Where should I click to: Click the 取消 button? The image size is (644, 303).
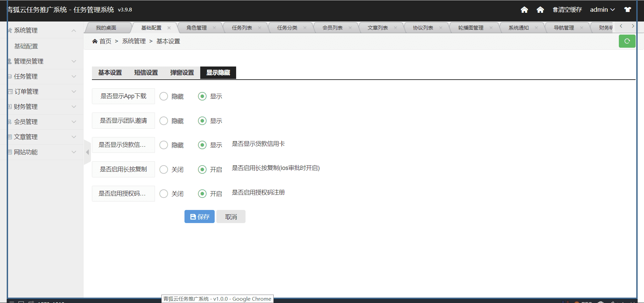[231, 217]
